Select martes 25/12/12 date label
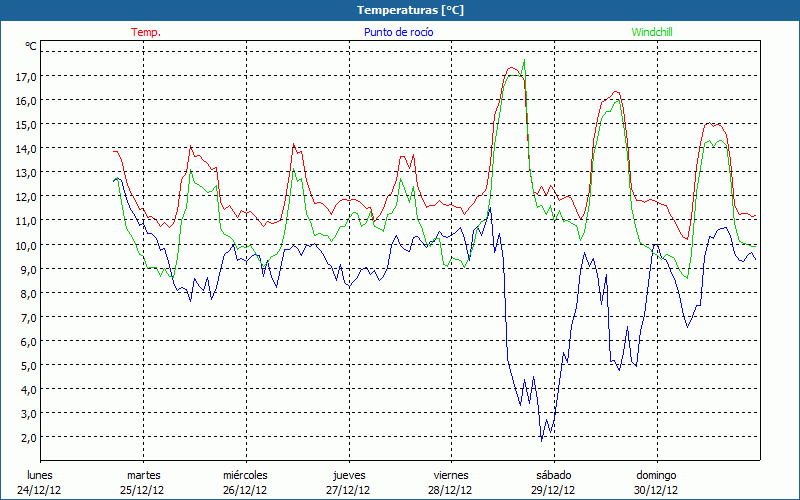 point(144,482)
